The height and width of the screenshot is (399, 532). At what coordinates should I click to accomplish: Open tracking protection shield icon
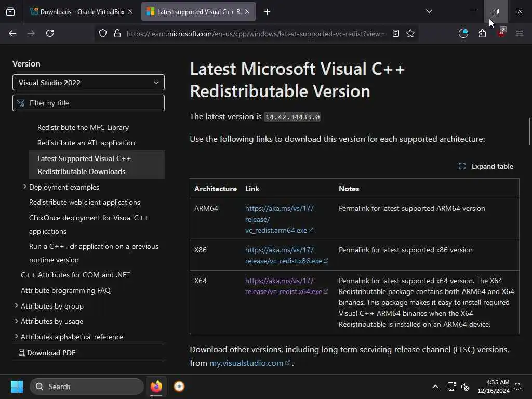point(103,33)
